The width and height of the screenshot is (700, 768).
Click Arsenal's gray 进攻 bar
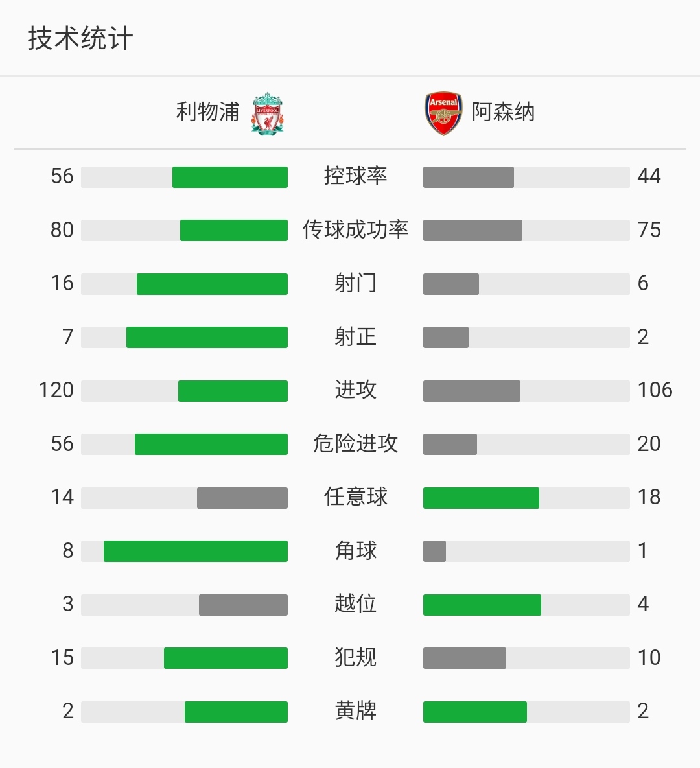click(x=472, y=391)
